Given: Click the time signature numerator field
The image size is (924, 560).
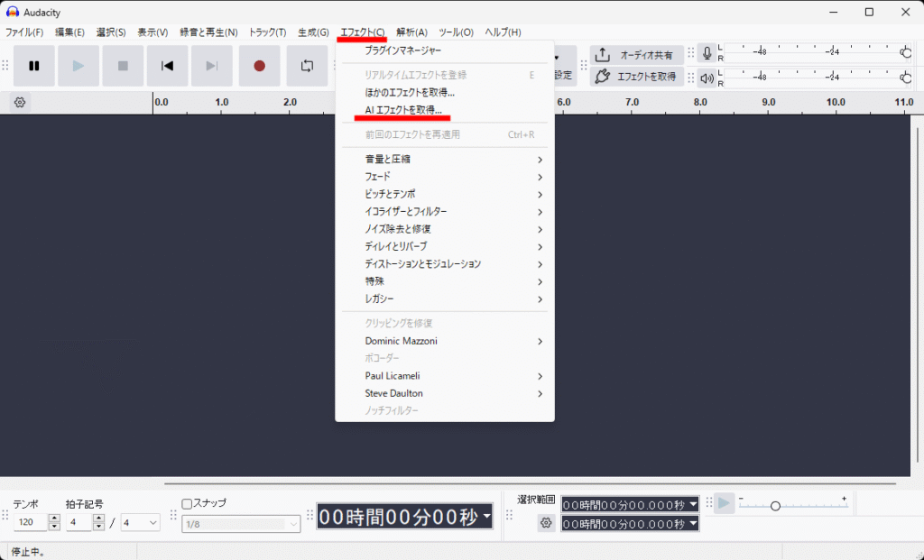Looking at the screenshot, I should coord(79,522).
